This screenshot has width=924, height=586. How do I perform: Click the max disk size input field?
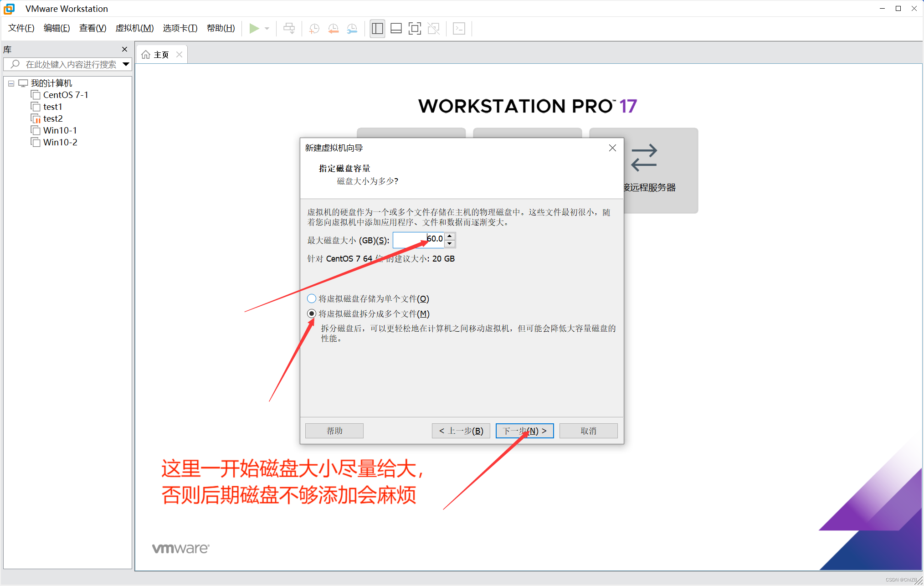(418, 240)
